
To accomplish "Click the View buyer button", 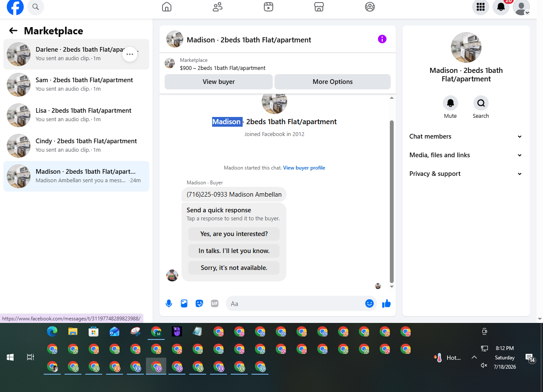I will click(x=218, y=82).
